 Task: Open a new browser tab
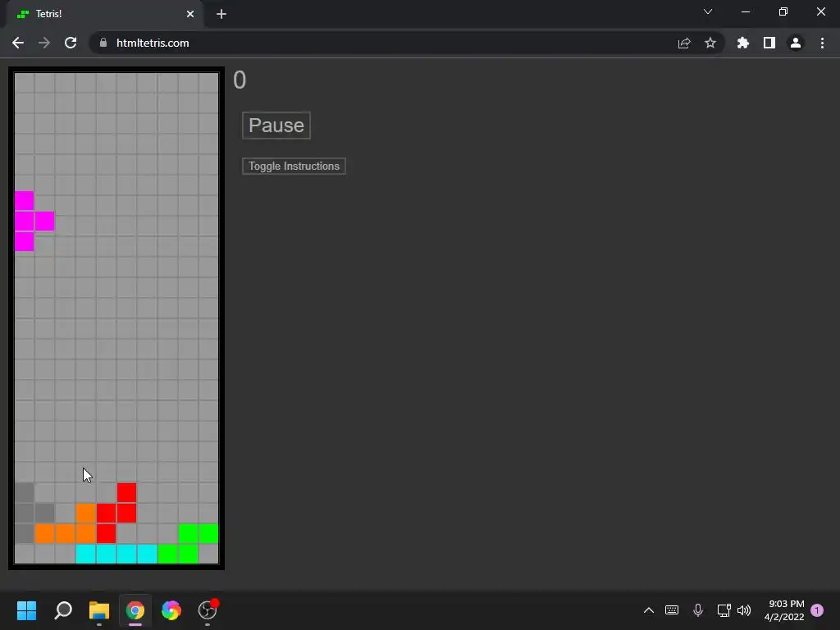221,14
